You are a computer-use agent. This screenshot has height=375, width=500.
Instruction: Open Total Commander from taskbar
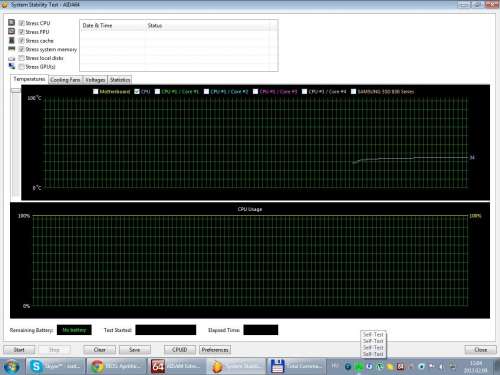point(297,366)
